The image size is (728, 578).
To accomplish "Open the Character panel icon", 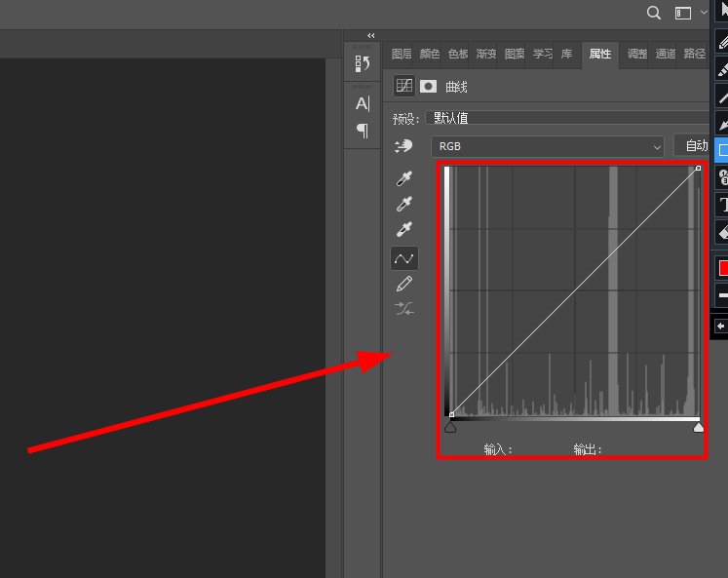I will coord(363,103).
